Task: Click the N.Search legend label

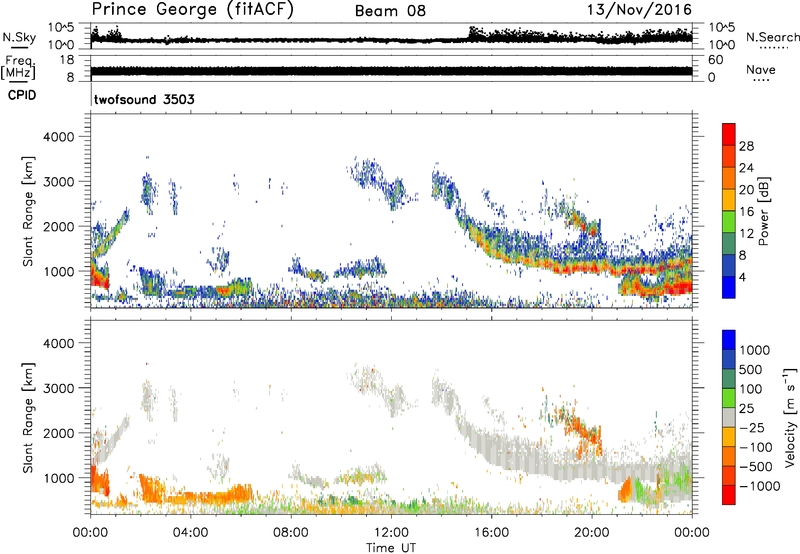Action: 772,37
